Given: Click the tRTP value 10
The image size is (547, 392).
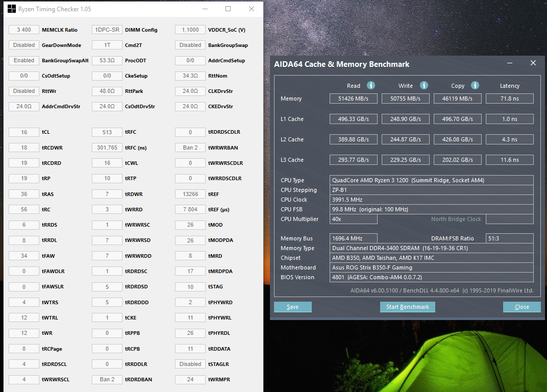Looking at the screenshot, I should tap(107, 178).
